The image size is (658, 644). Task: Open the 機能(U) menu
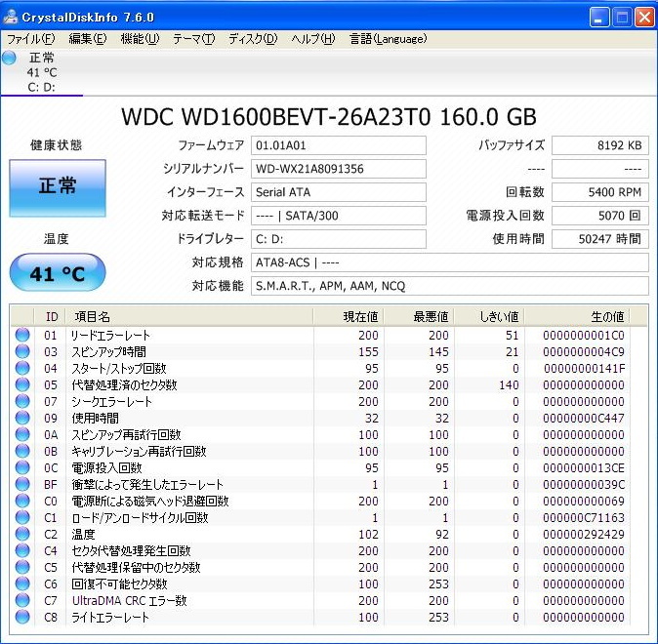(x=139, y=39)
